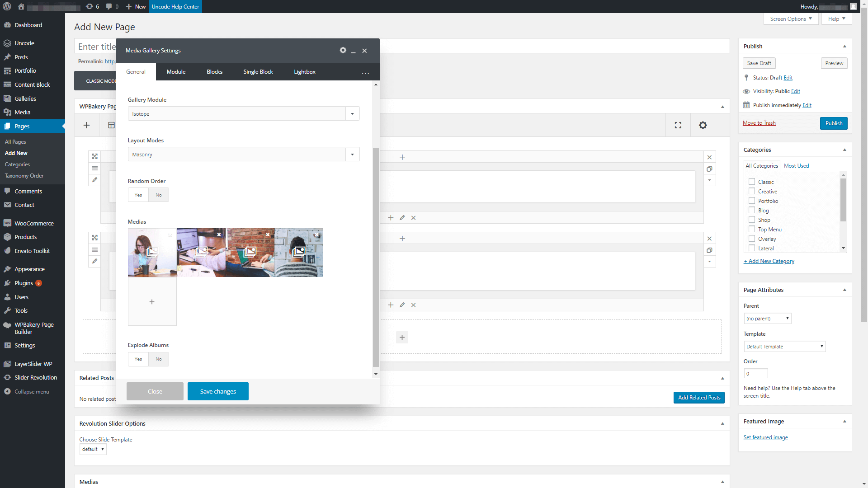The height and width of the screenshot is (488, 868).
Task: Add element at top of first row
Action: pyautogui.click(x=402, y=157)
